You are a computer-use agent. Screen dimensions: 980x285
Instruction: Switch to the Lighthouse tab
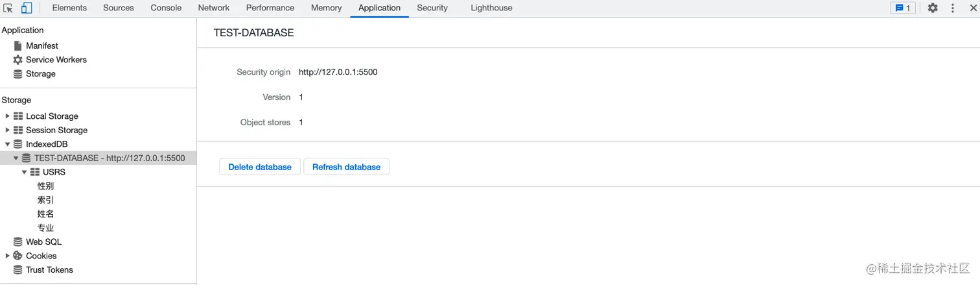pos(491,8)
